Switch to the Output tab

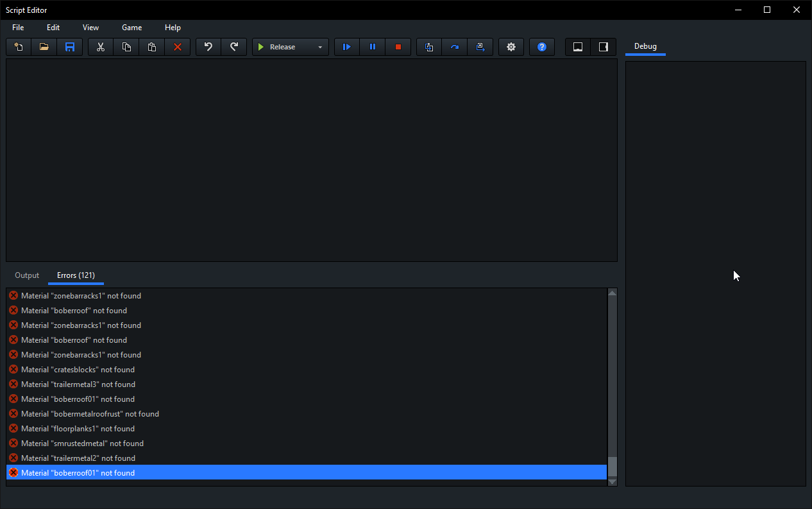(x=27, y=275)
